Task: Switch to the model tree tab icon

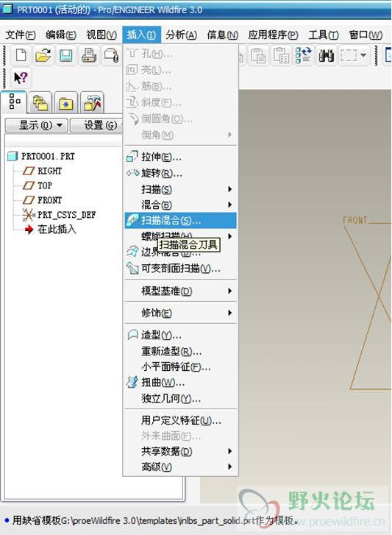Action: coord(14,102)
